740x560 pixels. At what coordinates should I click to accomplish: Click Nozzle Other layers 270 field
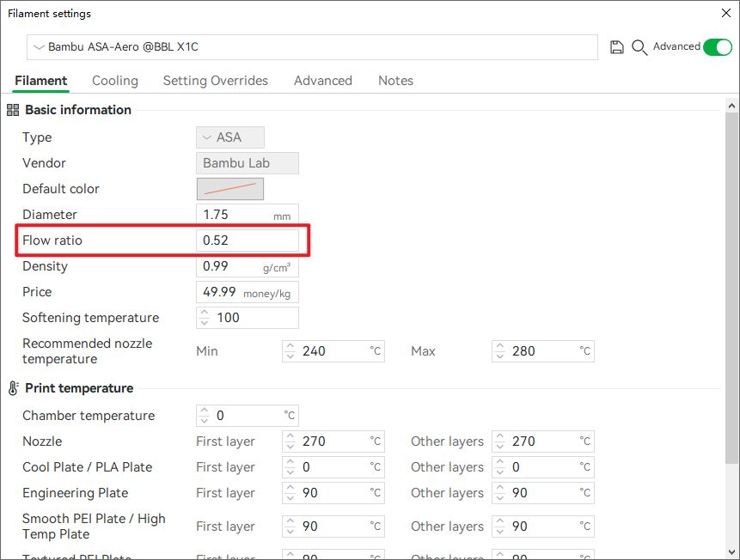coord(542,441)
